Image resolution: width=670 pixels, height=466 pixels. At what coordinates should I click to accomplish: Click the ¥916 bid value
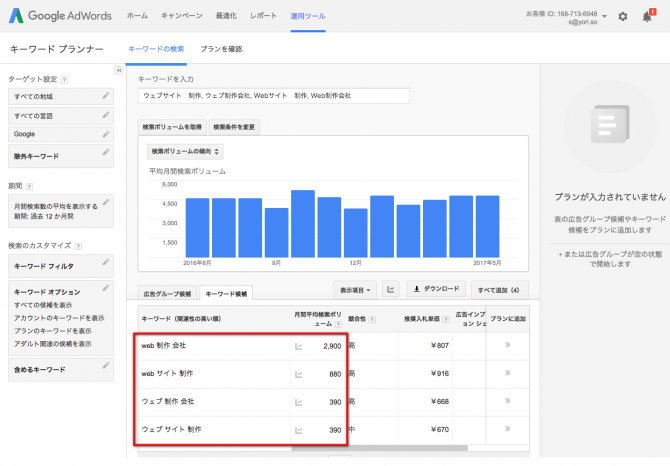440,374
